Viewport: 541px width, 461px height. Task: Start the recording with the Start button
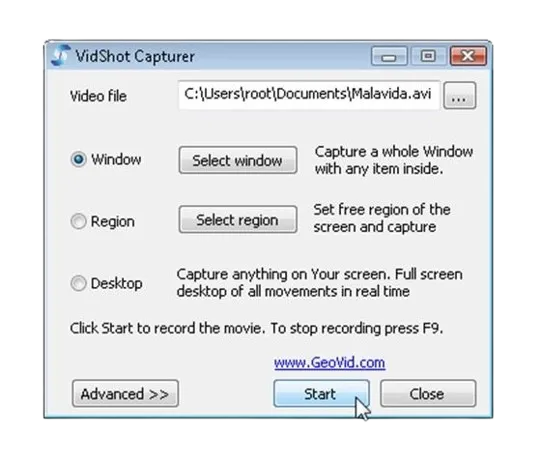pos(321,393)
